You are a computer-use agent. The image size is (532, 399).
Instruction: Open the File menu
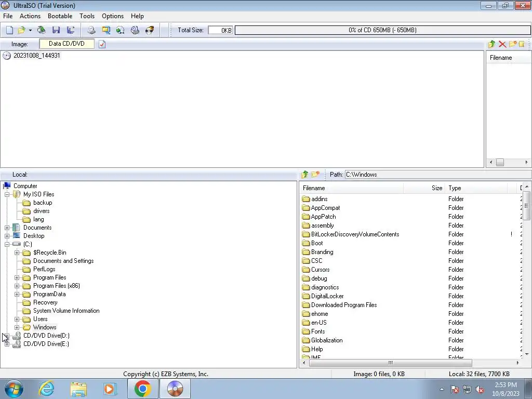[x=7, y=16]
